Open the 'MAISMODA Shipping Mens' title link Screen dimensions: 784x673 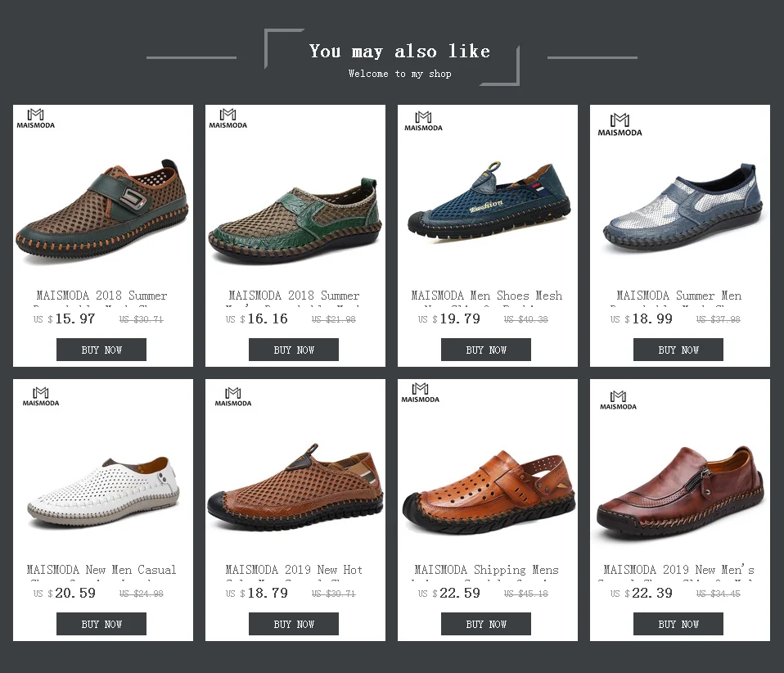(486, 570)
